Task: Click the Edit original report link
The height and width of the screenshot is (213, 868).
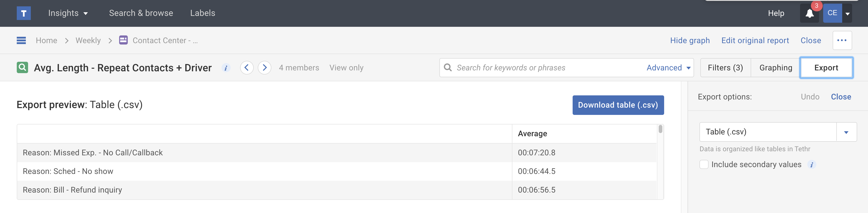Action: coord(755,40)
